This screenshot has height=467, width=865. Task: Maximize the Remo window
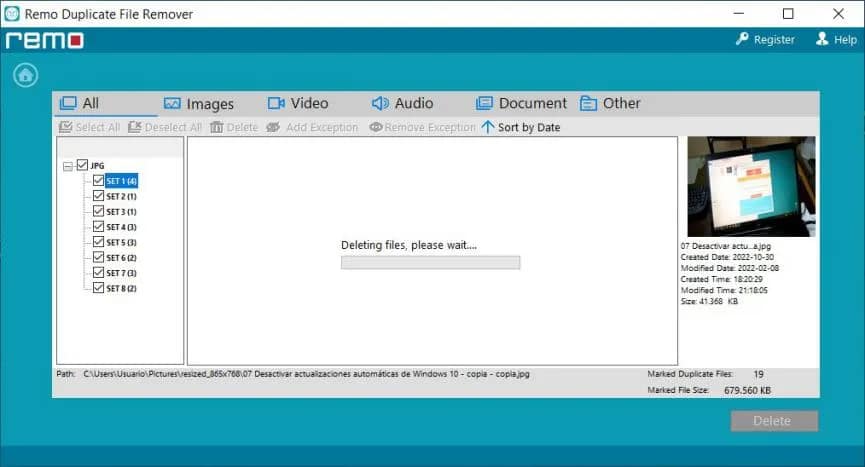pos(788,14)
